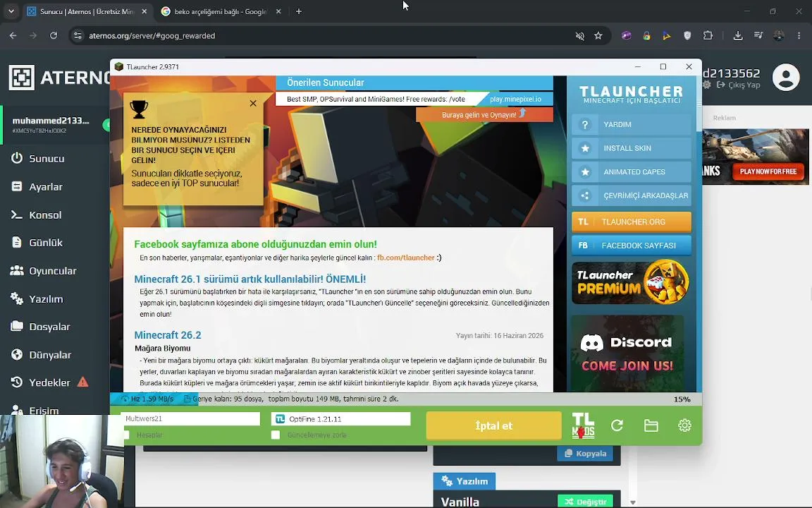Open Minecraft 26.1 sürümü news heading
Screen dimensions: 812x508
tap(250, 279)
